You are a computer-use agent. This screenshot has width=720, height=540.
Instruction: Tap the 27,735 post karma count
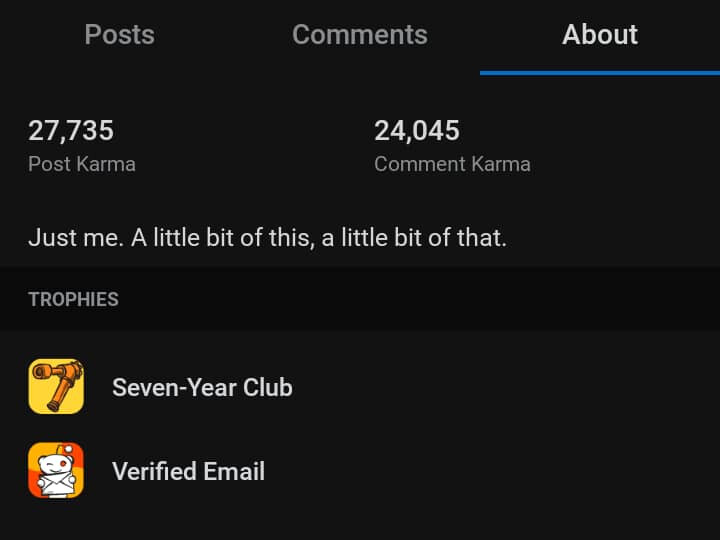[71, 130]
